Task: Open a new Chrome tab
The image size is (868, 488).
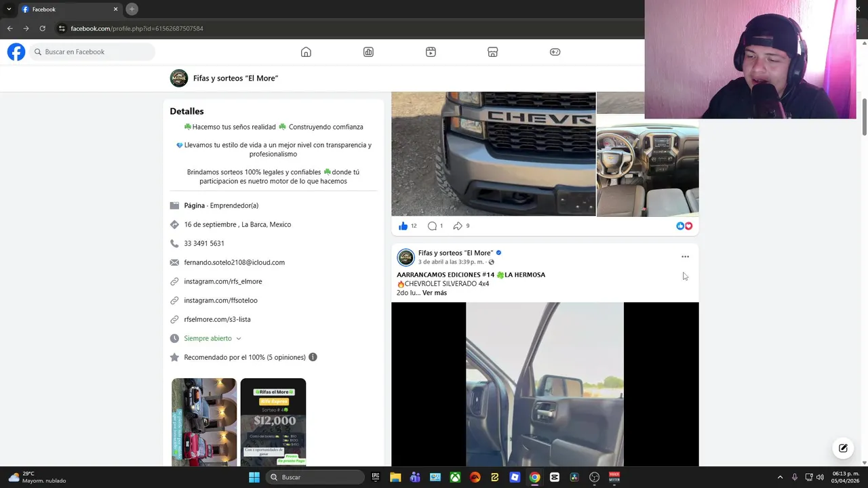Action: click(x=132, y=9)
